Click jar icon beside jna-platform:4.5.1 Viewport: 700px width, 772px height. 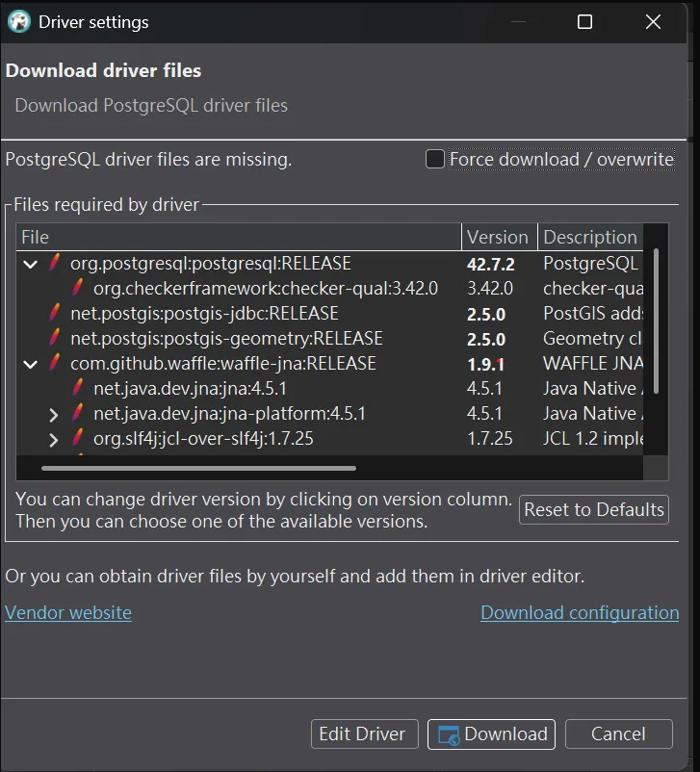coord(78,413)
